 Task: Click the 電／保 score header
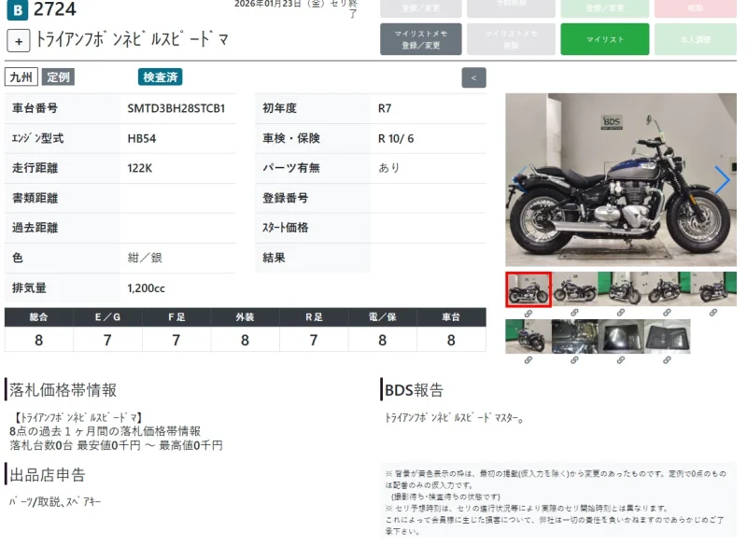(383, 317)
